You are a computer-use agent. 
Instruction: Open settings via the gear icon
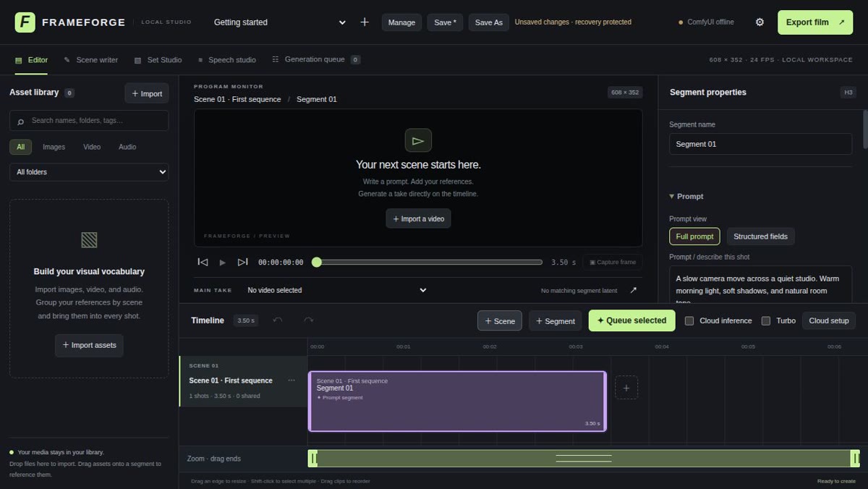759,22
